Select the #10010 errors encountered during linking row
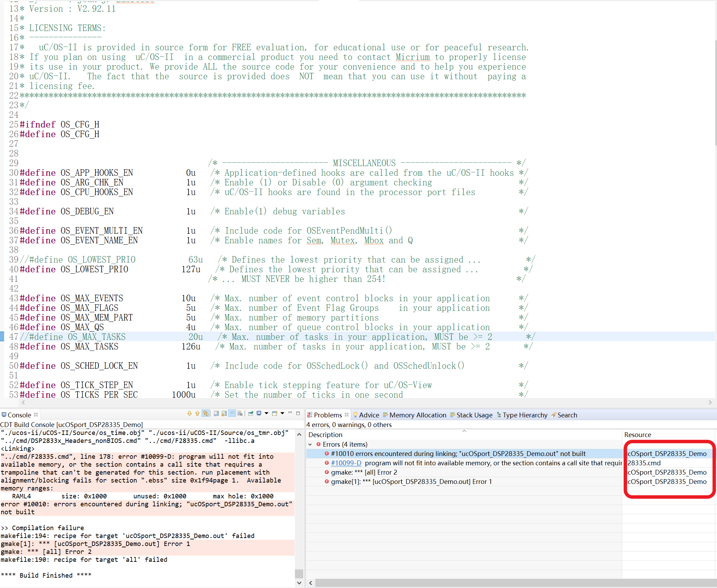This screenshot has height=588, width=717. (x=464, y=454)
